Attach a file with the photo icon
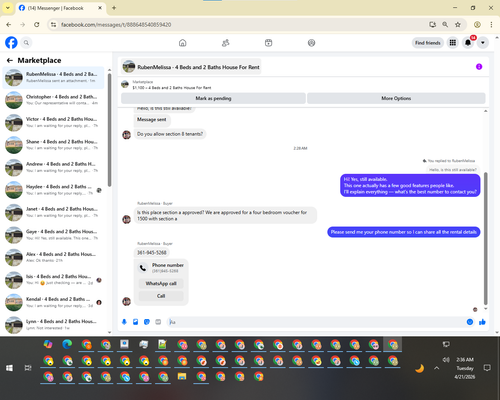This screenshot has height=400, width=500. 135,322
